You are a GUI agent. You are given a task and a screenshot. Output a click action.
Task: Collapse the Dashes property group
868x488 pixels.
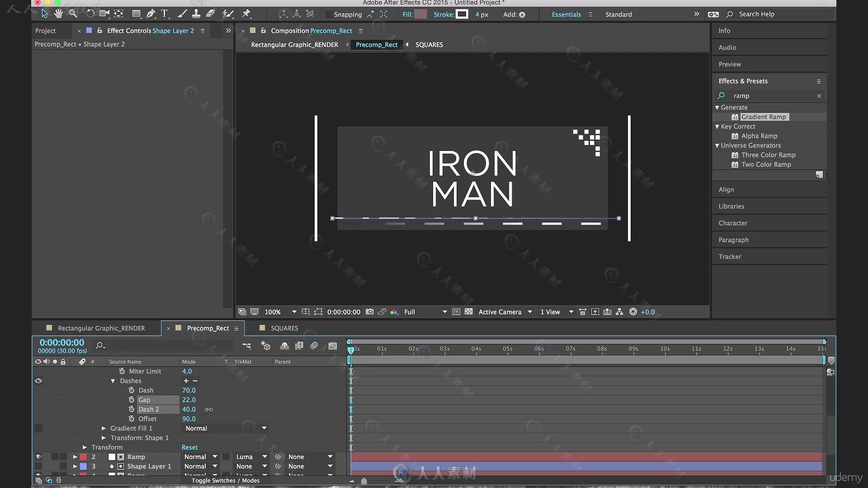pos(113,381)
